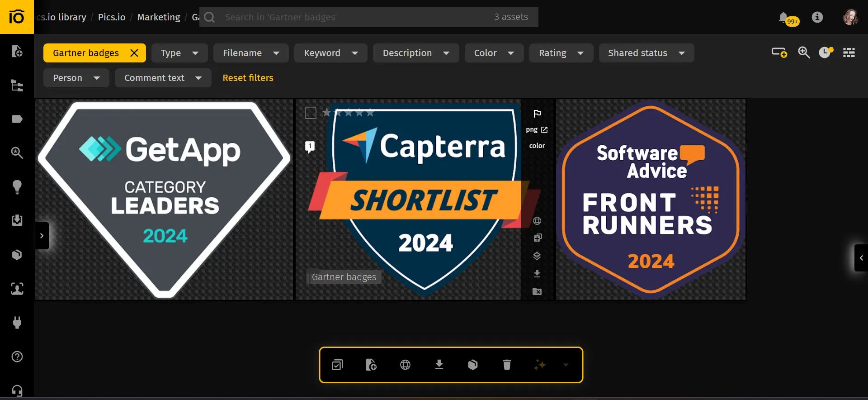868x400 pixels.
Task: Click AI sparkle icon in bottom toolbar
Action: click(x=540, y=365)
